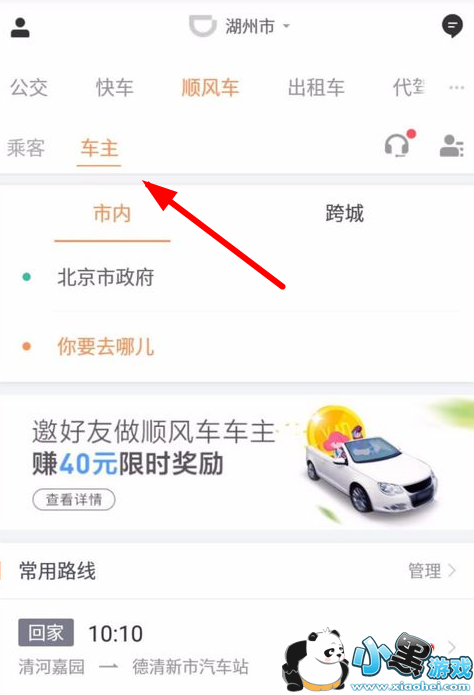Open 管理 chevron for common routes
474x695 pixels.
tap(432, 571)
